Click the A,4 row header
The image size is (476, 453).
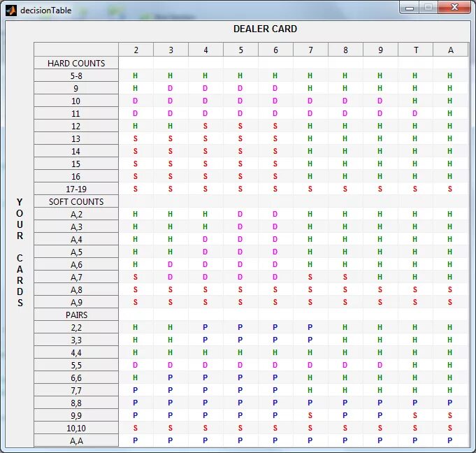tap(76, 240)
